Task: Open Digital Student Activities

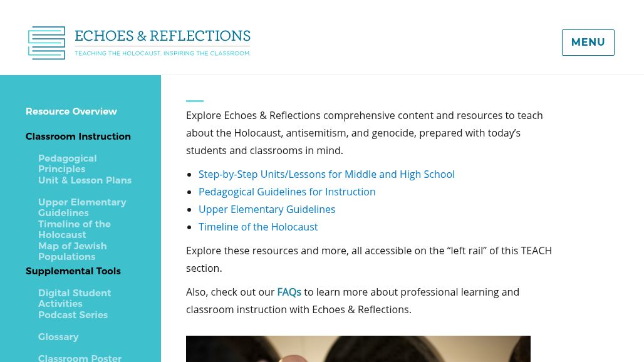Action: coord(75,298)
